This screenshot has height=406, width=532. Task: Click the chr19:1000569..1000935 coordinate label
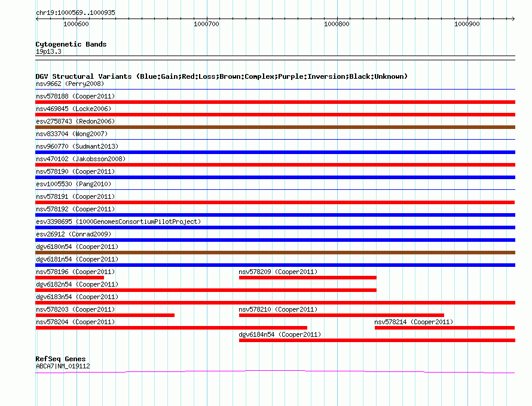pos(75,13)
